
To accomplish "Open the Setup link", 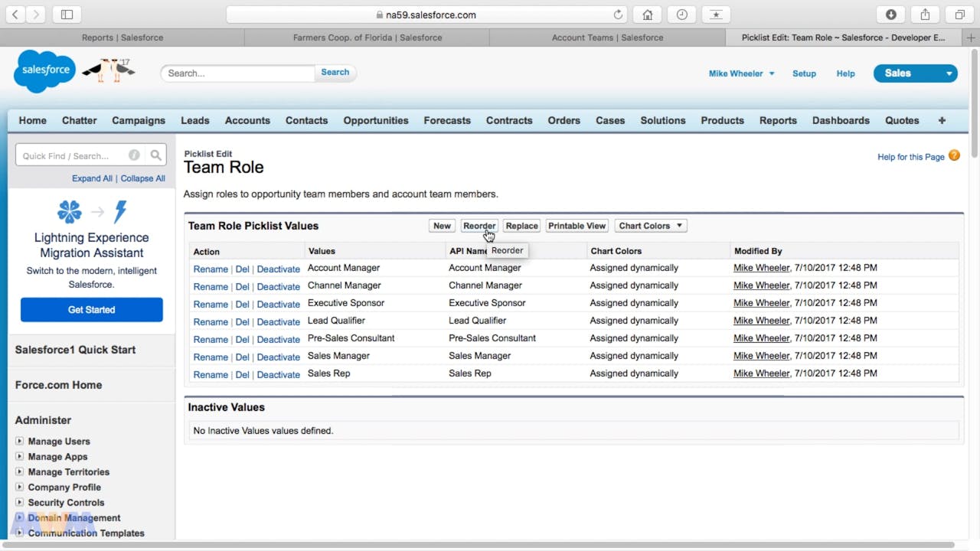I will tap(804, 73).
